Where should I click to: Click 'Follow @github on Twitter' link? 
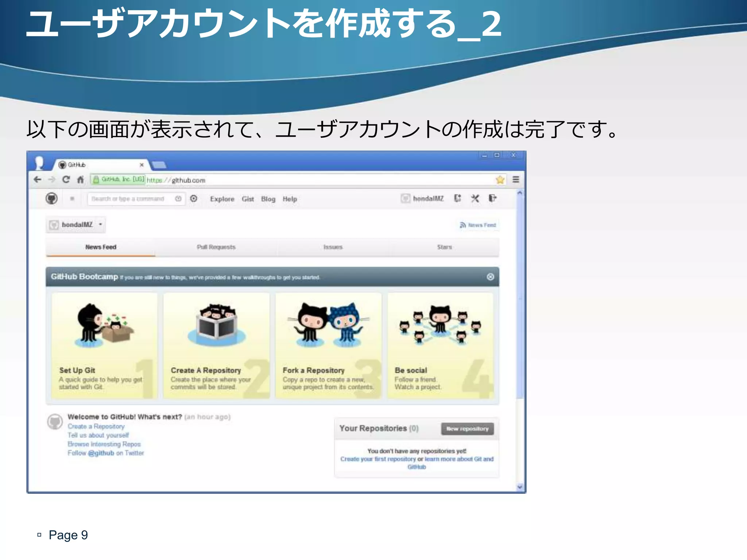coord(106,453)
